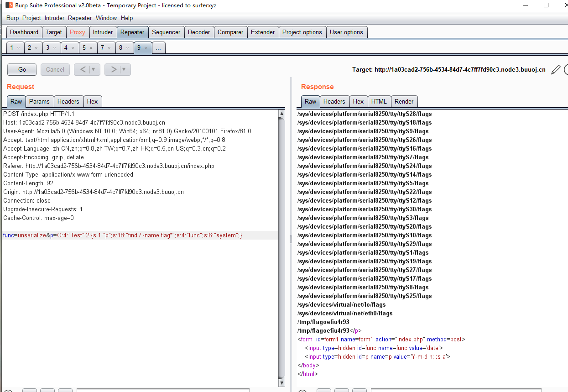Close Repeater tab 3 via its x

[x=54, y=48]
